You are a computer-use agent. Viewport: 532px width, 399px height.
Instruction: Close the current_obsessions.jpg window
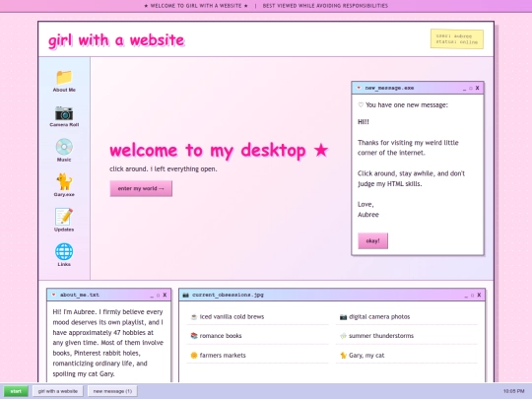tap(479, 296)
